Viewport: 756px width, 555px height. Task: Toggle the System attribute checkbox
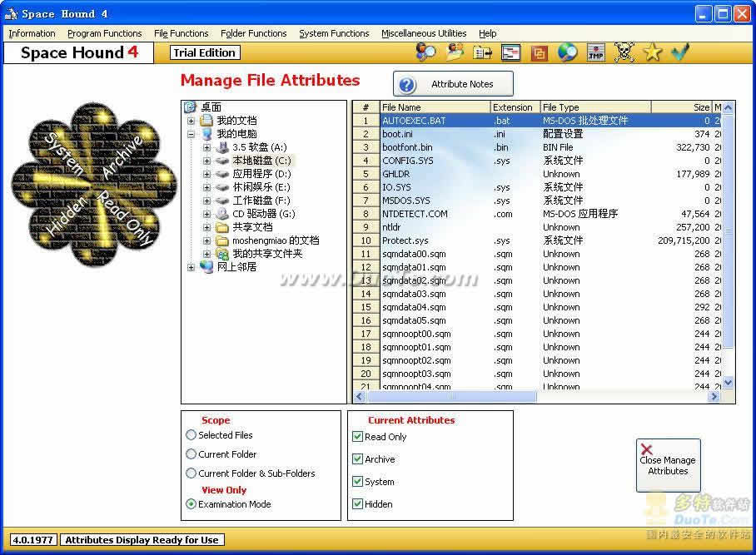(358, 481)
